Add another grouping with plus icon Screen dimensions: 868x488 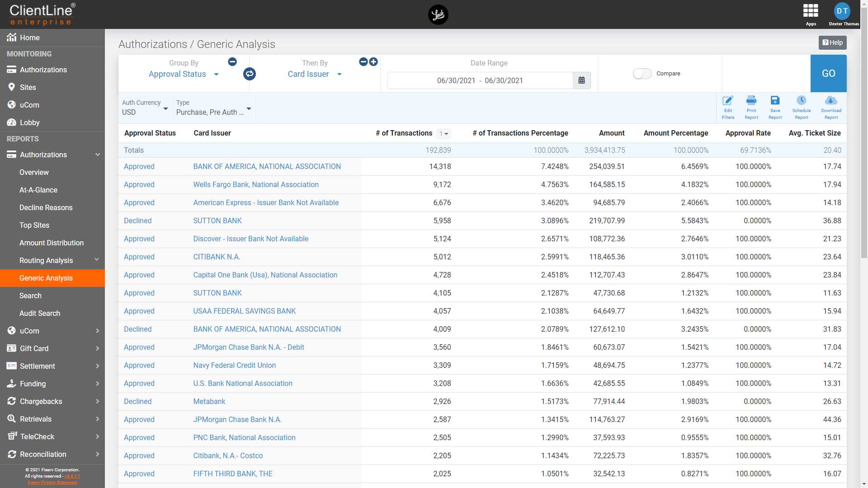pos(373,62)
